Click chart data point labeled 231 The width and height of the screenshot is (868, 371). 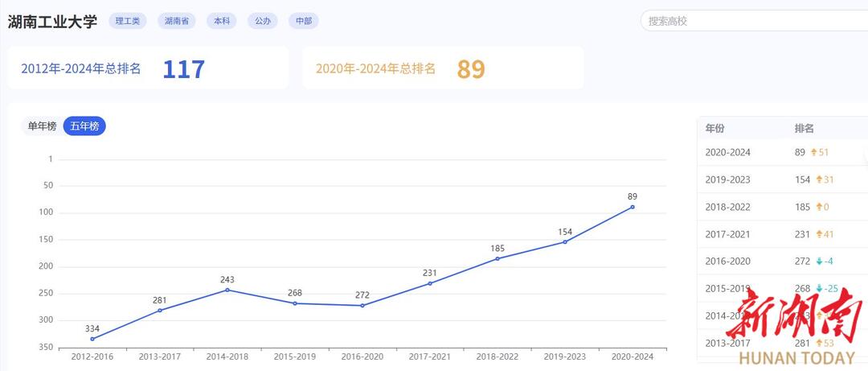430,283
